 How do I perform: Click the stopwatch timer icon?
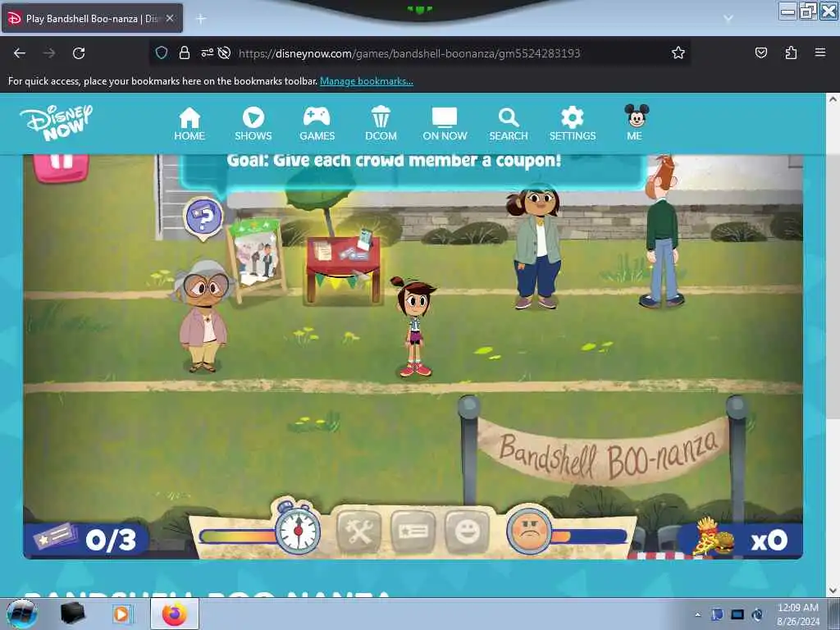pos(297,527)
